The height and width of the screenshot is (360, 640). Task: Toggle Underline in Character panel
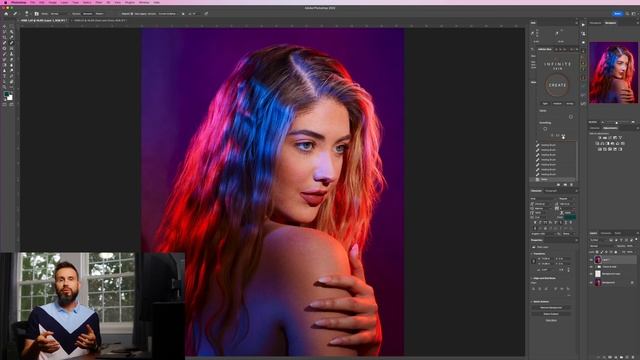pyautogui.click(x=566, y=222)
